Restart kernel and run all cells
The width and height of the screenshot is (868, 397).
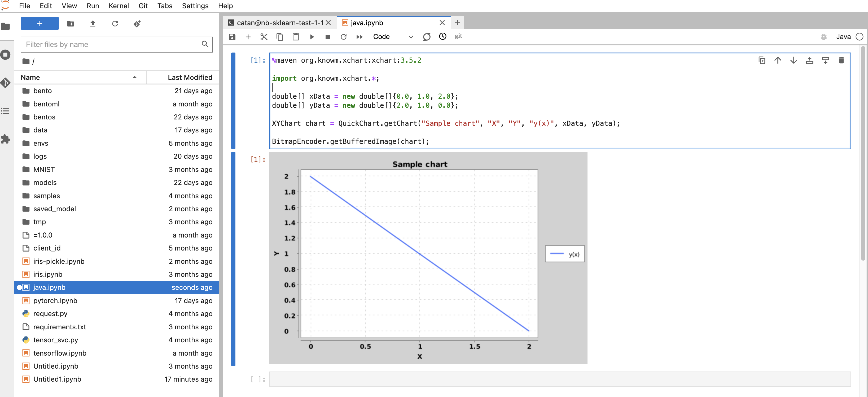tap(360, 37)
